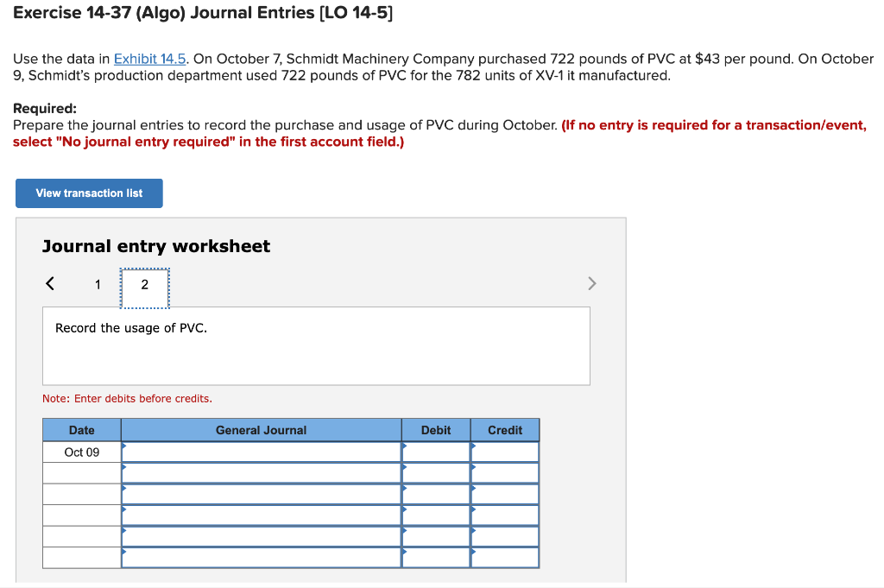Switch to transaction tab 1

(x=97, y=284)
